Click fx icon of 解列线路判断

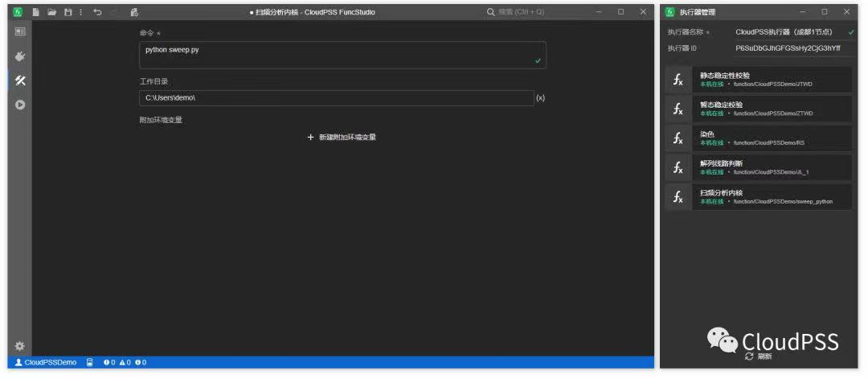678,168
